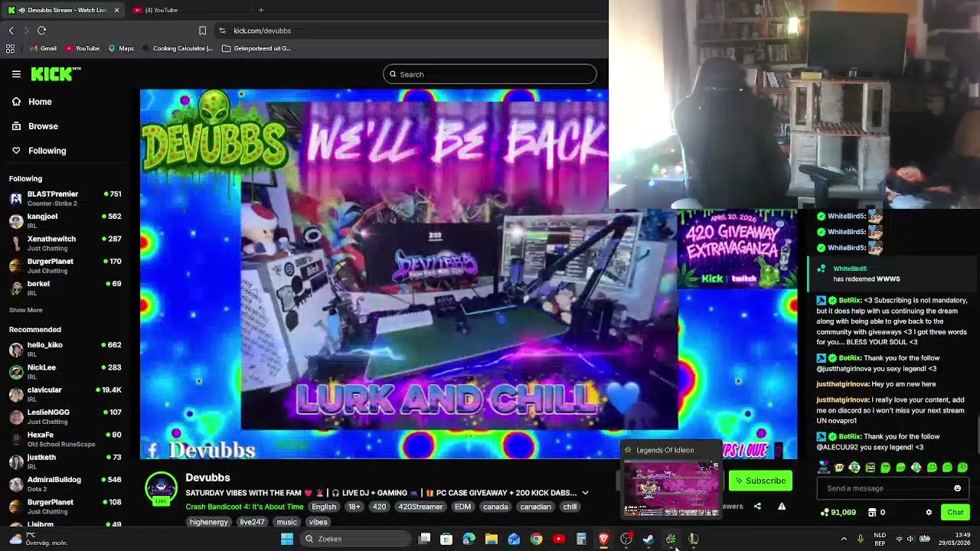Screen dimensions: 980x551
Task: Select the EDM tag
Action: [462, 507]
